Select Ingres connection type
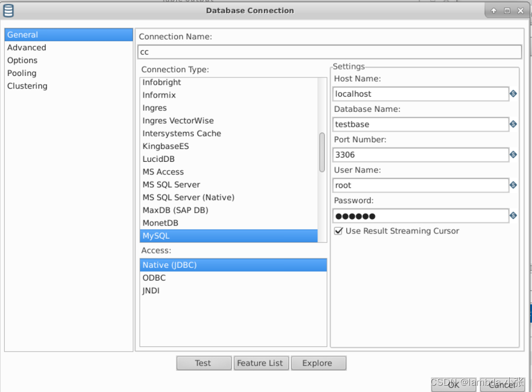This screenshot has height=392, width=532. pos(229,108)
